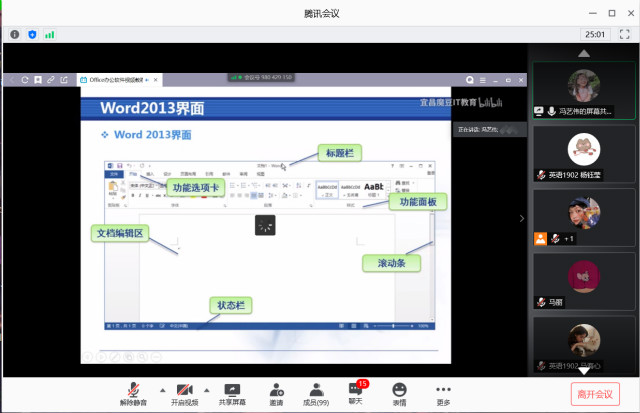The height and width of the screenshot is (413, 640).
Task: Click the 标题栏 callout label
Action: pyautogui.click(x=340, y=153)
